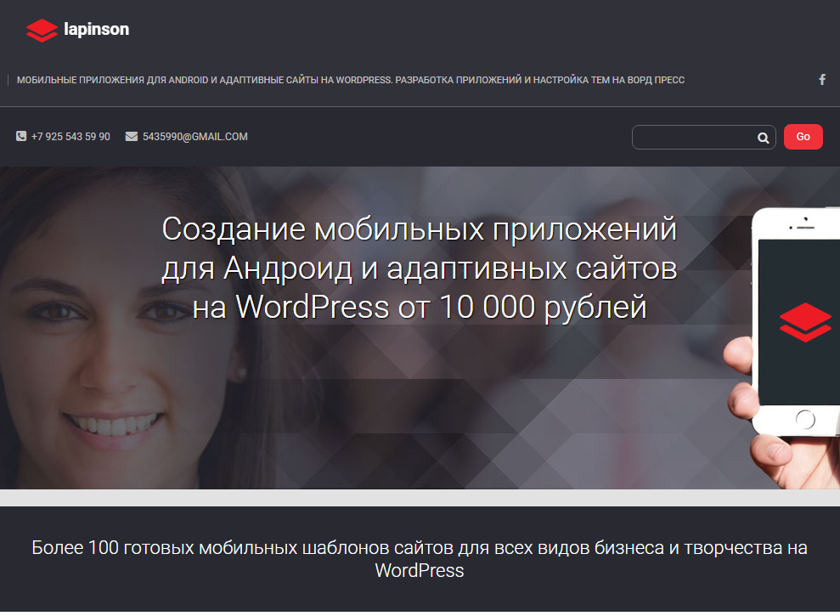
Task: Click the phone home button in hero image
Action: point(805,419)
